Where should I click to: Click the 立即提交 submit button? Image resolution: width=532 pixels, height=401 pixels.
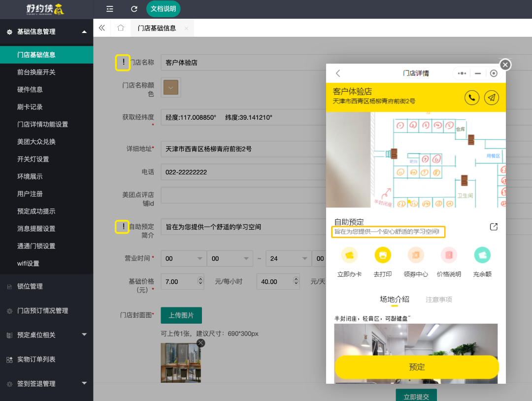[x=417, y=395]
